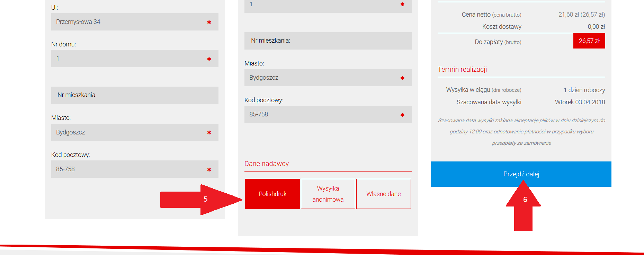Click the Termin realizacji section heading
644x255 pixels.
click(462, 69)
